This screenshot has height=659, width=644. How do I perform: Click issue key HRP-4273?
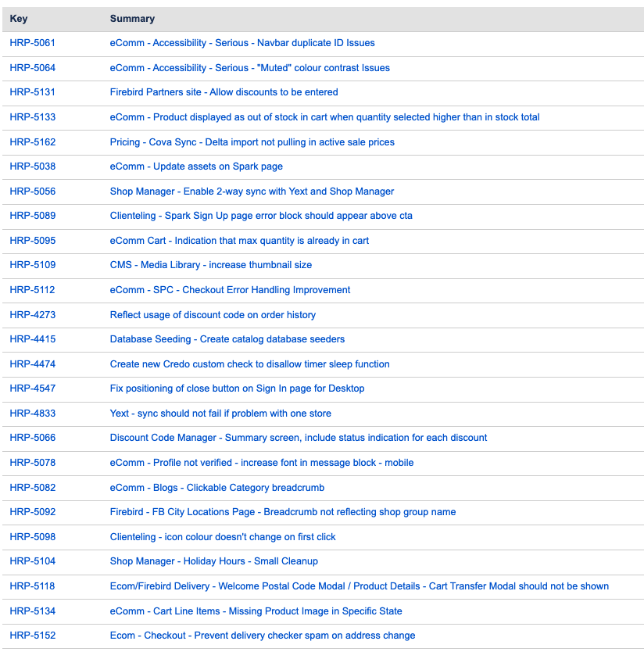pos(32,315)
